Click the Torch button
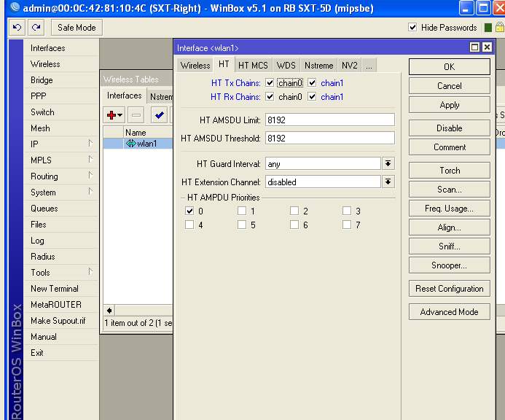 point(450,171)
